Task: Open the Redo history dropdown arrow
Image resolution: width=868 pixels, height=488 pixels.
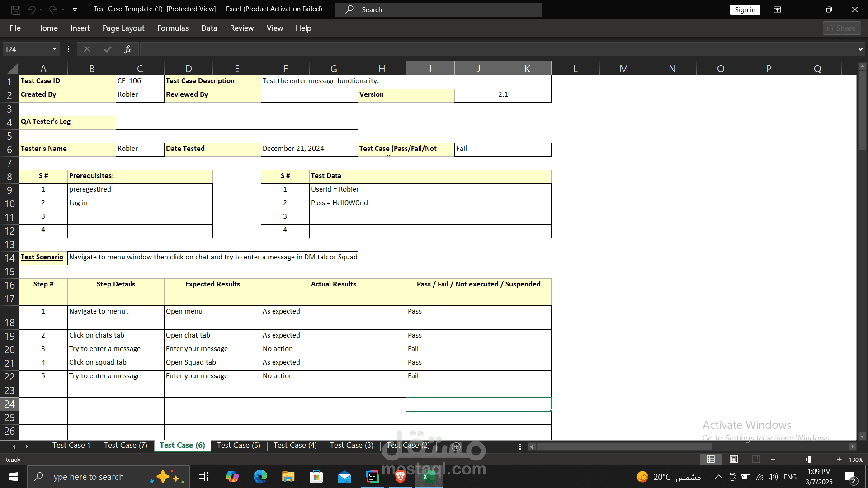Action: tap(63, 9)
